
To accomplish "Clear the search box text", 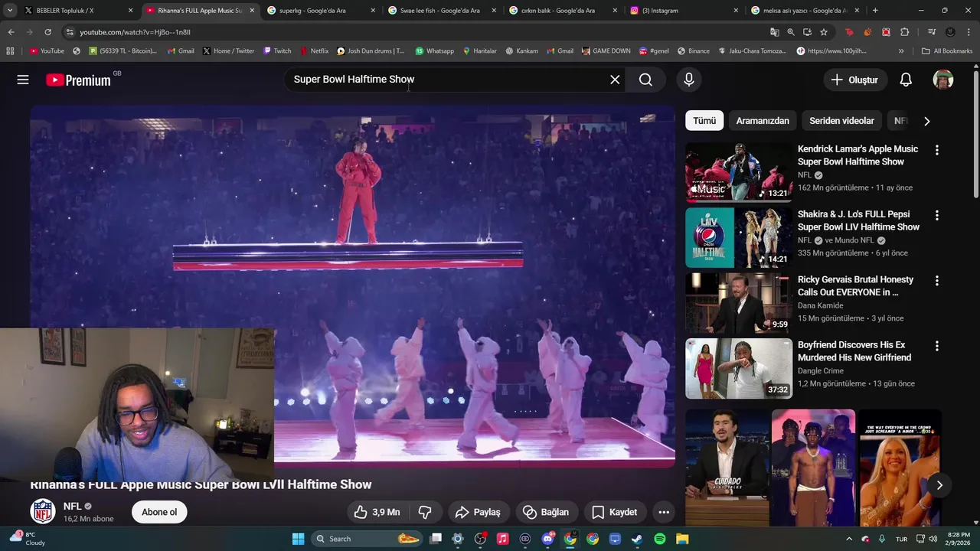I will 615,80.
